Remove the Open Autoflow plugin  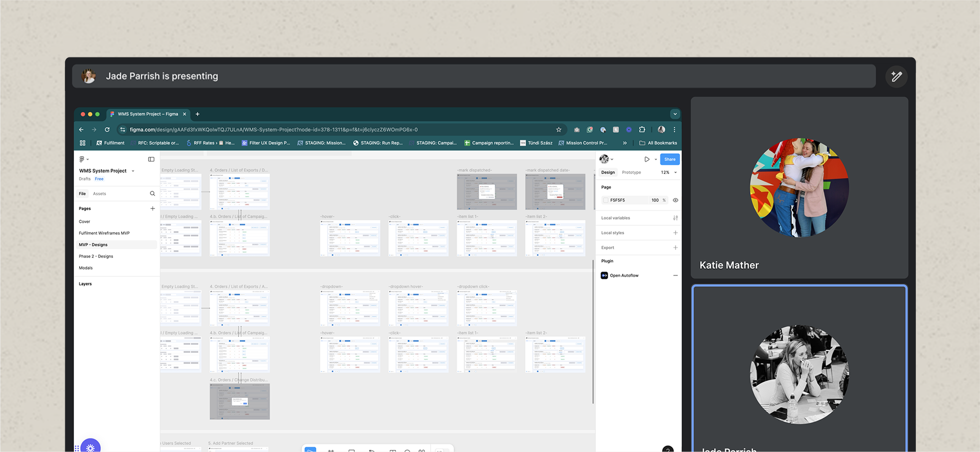[675, 275]
